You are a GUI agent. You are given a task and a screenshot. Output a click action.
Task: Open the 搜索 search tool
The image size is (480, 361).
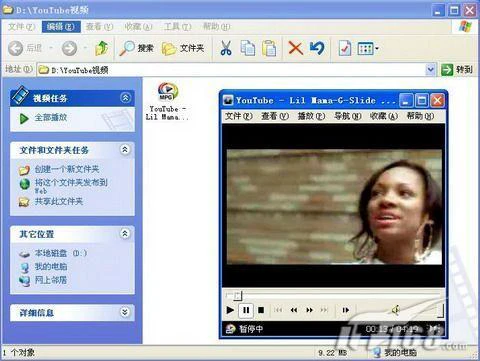pyautogui.click(x=136, y=49)
